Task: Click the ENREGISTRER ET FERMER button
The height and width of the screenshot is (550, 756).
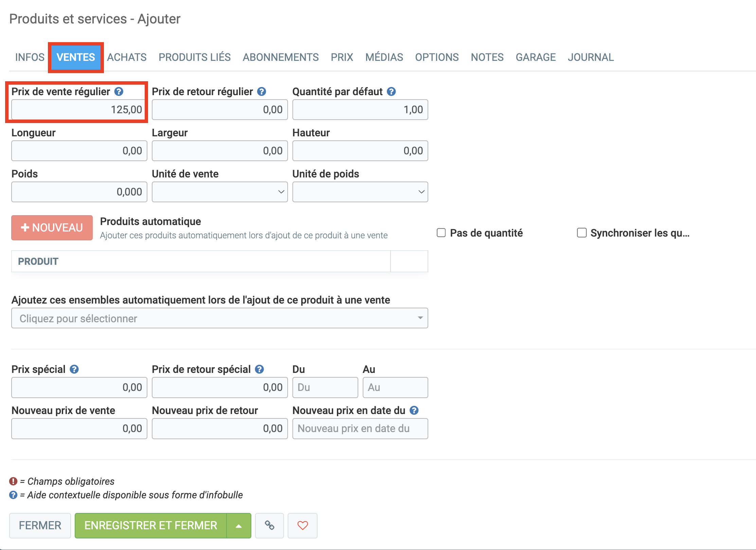Action: coord(150,526)
